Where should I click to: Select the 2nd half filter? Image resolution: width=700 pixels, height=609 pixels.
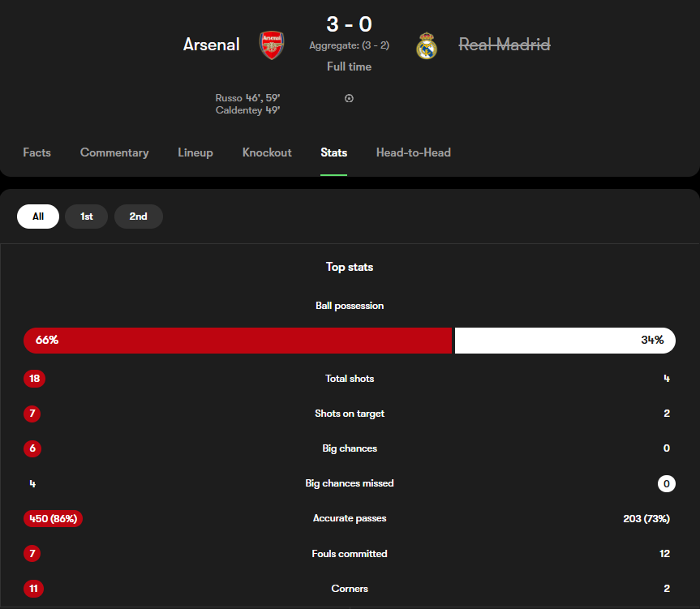(139, 217)
